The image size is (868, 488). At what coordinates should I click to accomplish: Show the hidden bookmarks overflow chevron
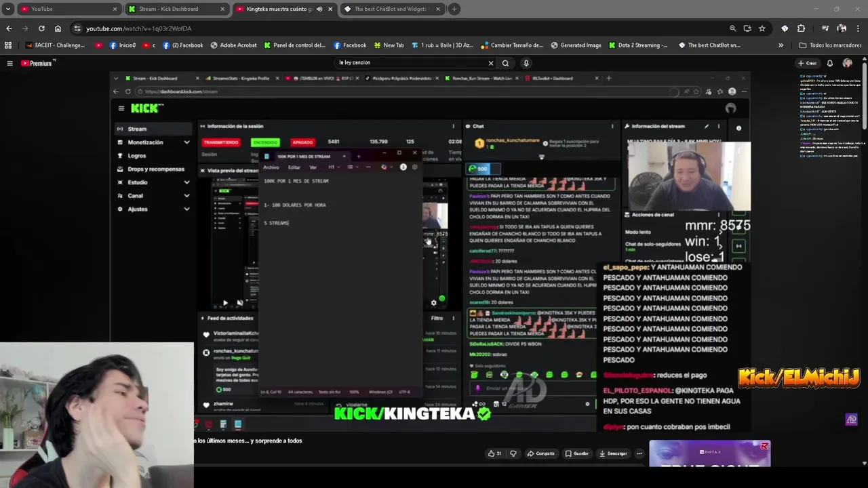coord(781,45)
